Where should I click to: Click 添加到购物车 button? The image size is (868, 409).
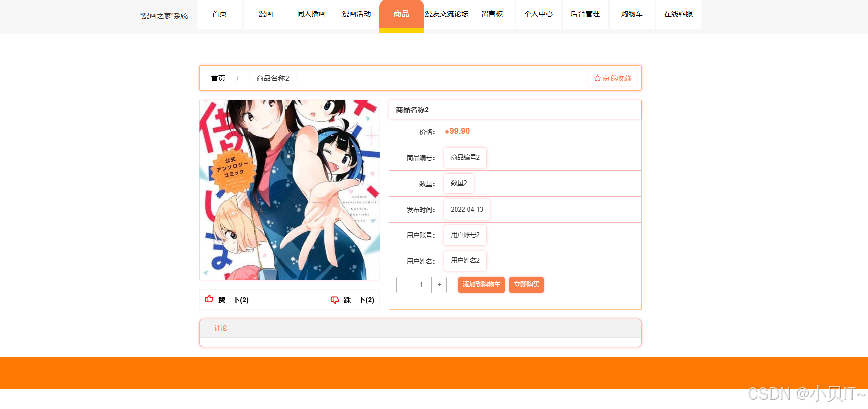481,285
